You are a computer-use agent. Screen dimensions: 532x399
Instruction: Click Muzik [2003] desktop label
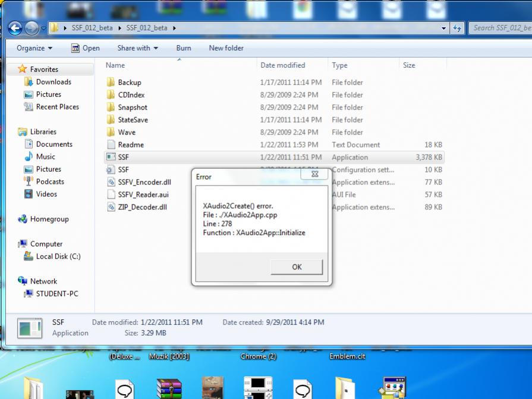coord(169,356)
